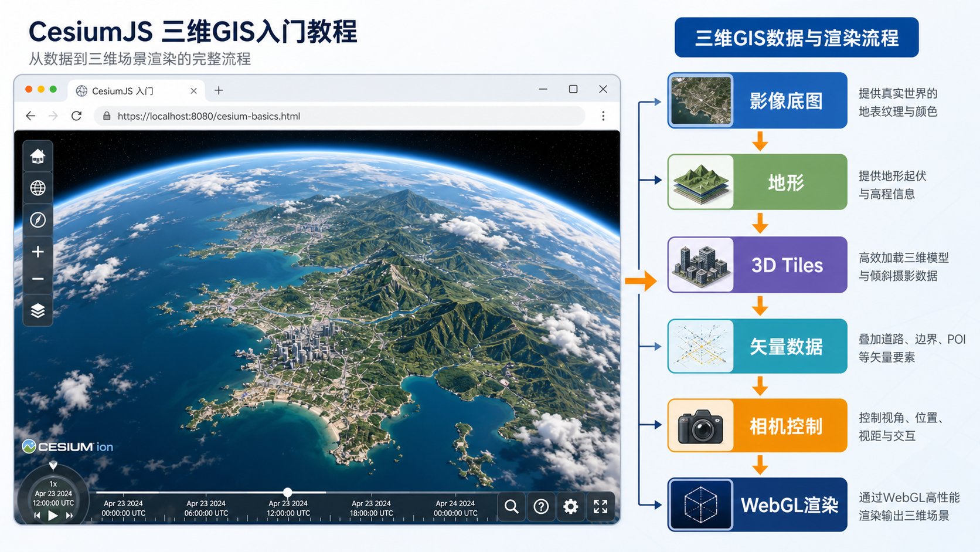Viewport: 980px width, 552px height.
Task: Click the macOS-style red window dot
Action: point(29,89)
